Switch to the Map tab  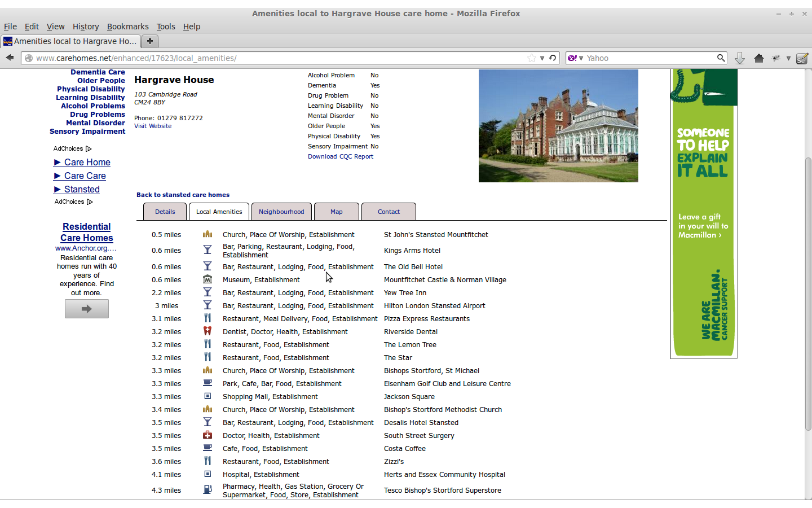click(x=337, y=211)
